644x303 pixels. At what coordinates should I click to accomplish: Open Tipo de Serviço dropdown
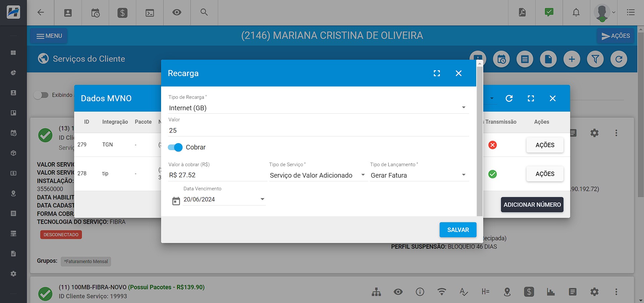(x=318, y=175)
